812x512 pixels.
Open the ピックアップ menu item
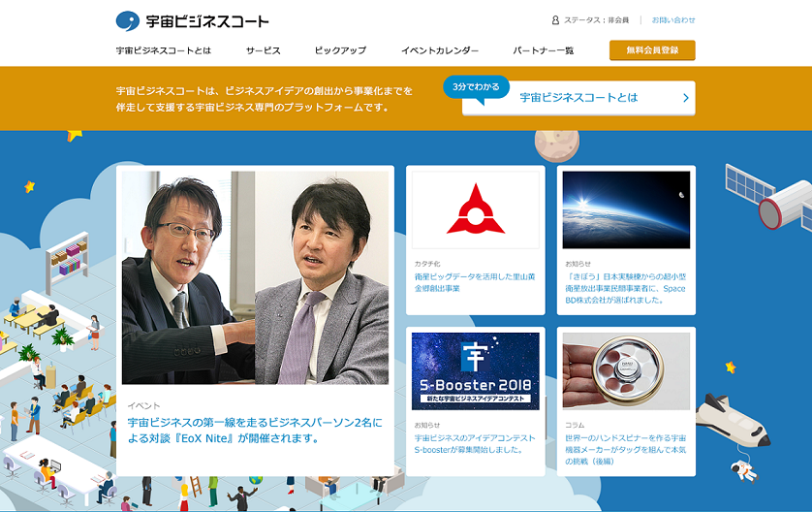point(340,50)
